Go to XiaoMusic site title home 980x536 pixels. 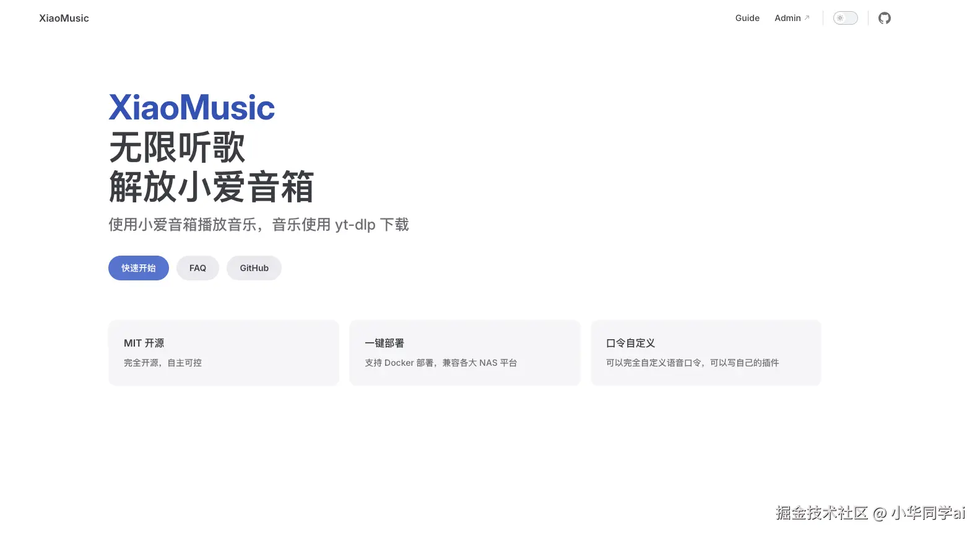click(x=64, y=18)
